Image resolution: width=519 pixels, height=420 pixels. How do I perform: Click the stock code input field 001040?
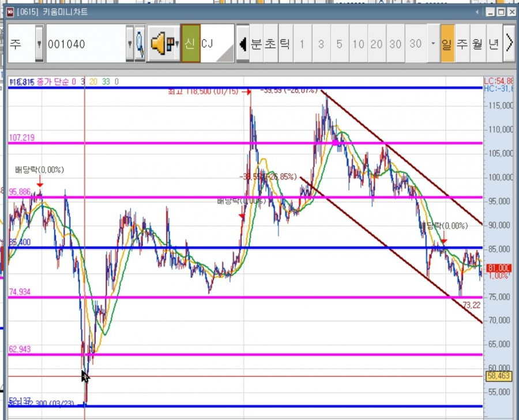86,43
